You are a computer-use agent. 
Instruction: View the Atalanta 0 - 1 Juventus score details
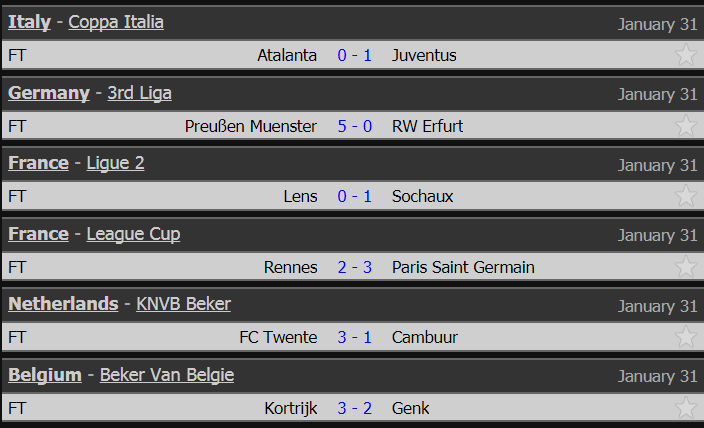[x=355, y=55]
